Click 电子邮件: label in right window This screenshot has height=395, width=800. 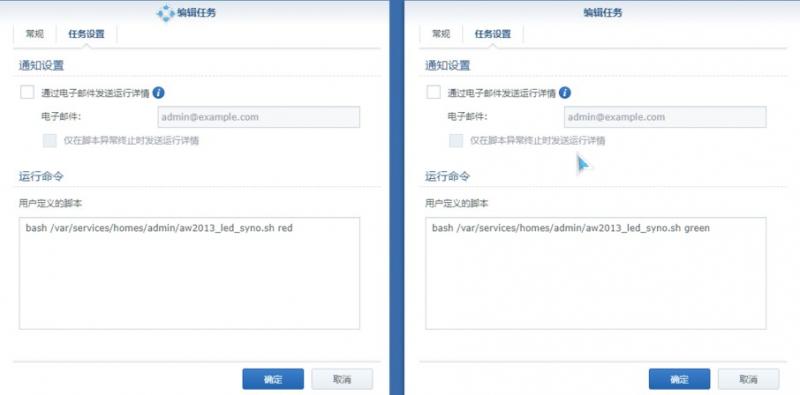[468, 116]
